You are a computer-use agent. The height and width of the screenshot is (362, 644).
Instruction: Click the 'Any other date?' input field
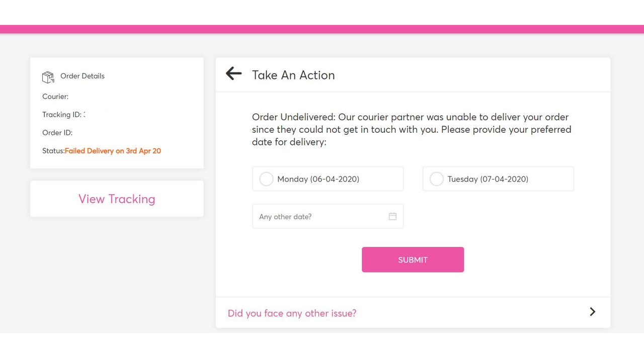click(x=312, y=216)
